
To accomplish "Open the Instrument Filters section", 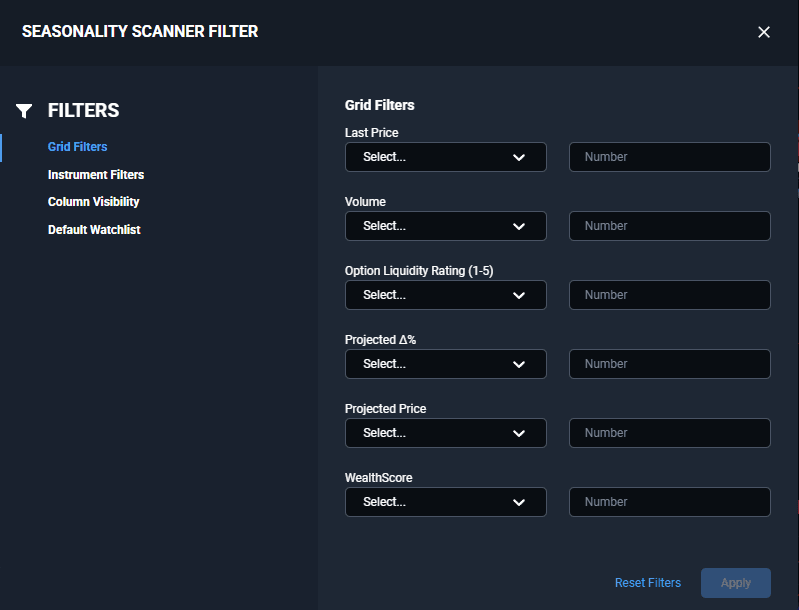I will 96,175.
